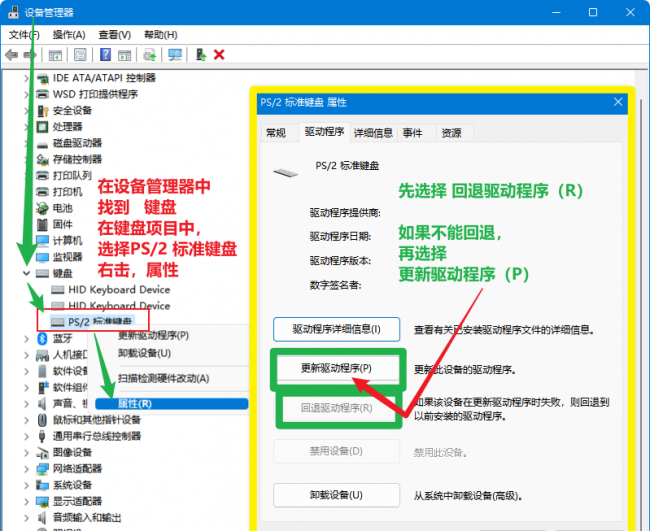Click 卸载设备(U) button in properties dialog

point(336,495)
